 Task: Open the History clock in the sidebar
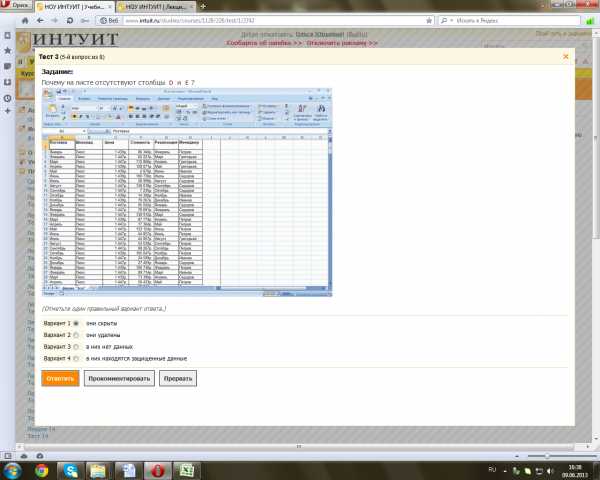[7, 98]
